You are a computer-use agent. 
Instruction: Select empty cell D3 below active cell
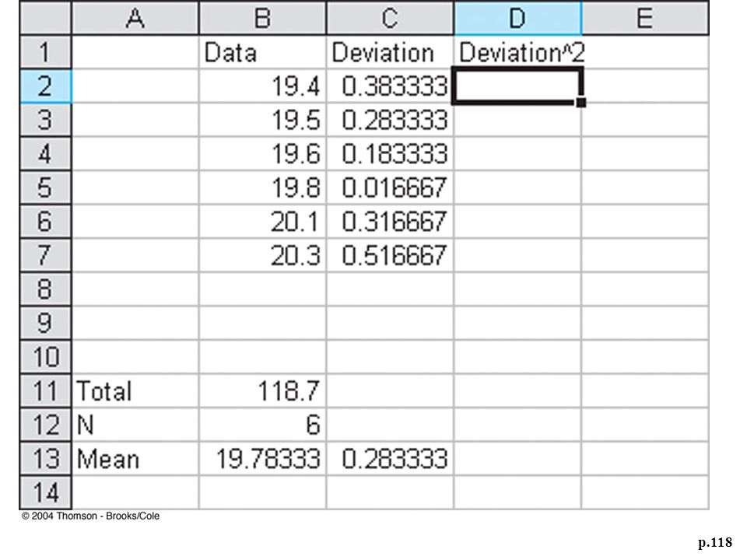[x=518, y=120]
